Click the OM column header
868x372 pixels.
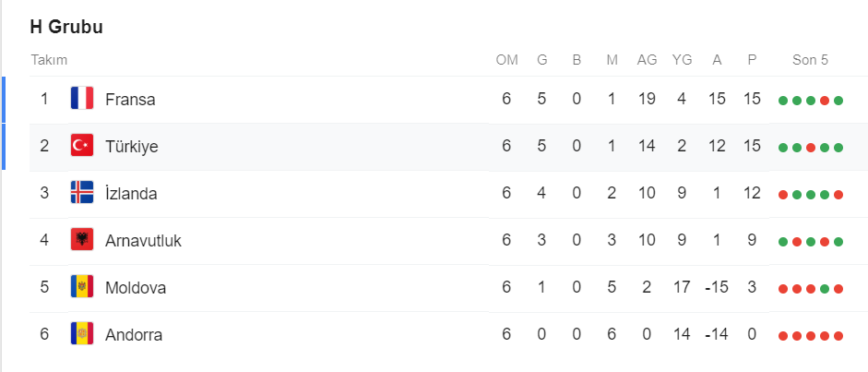tap(506, 60)
